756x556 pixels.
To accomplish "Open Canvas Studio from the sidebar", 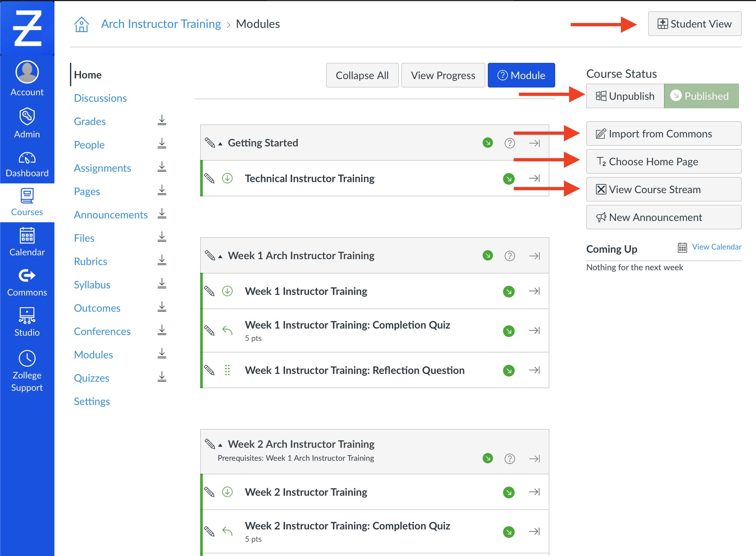I will [x=27, y=322].
